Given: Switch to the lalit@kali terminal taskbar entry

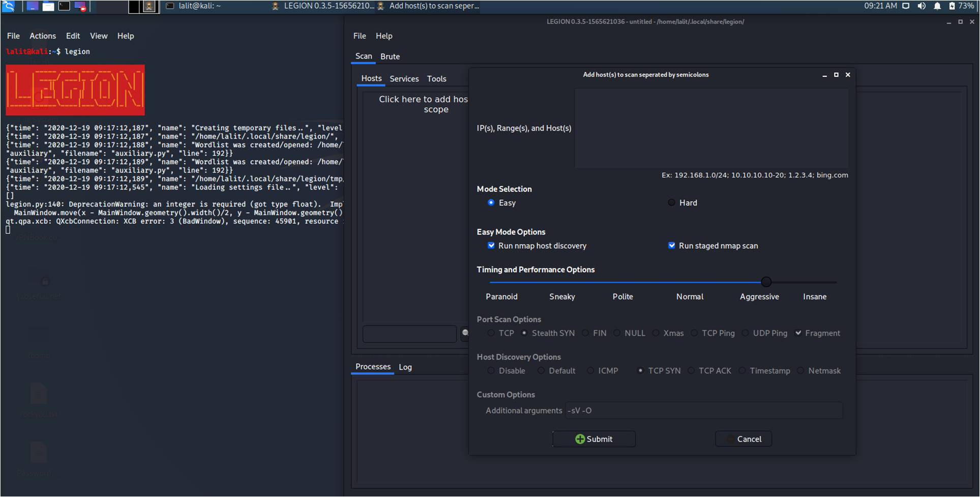Looking at the screenshot, I should 194,6.
